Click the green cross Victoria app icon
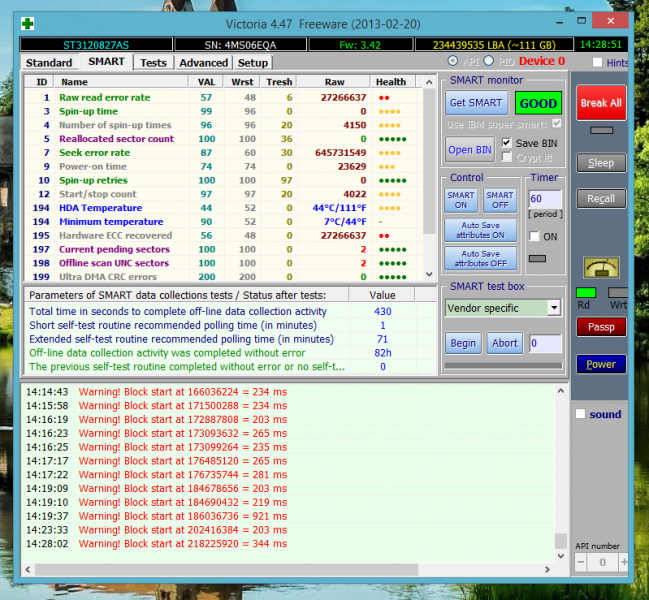Viewport: 649px width, 600px height. [x=27, y=22]
